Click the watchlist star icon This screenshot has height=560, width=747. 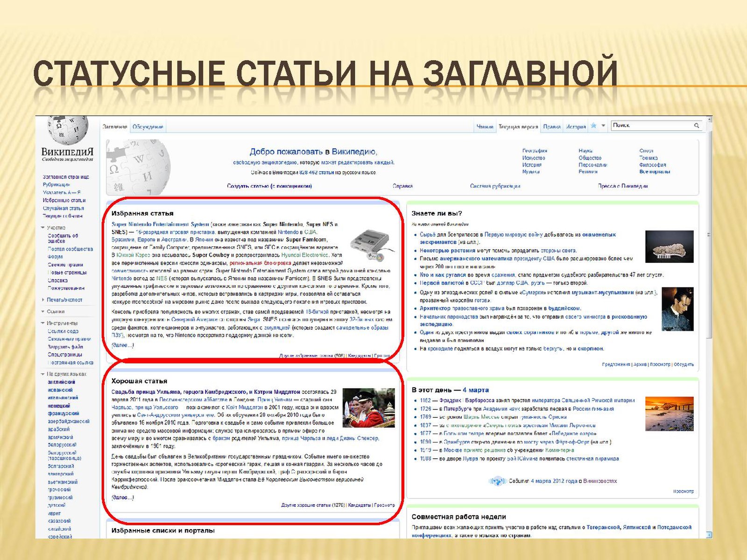point(594,126)
